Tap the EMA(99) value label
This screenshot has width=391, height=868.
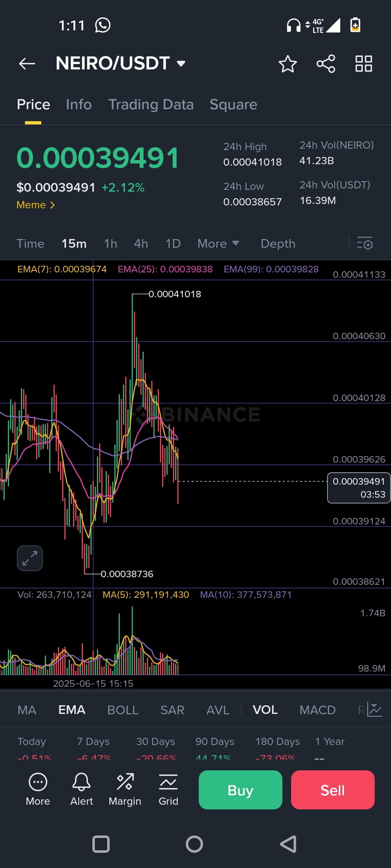(x=271, y=269)
